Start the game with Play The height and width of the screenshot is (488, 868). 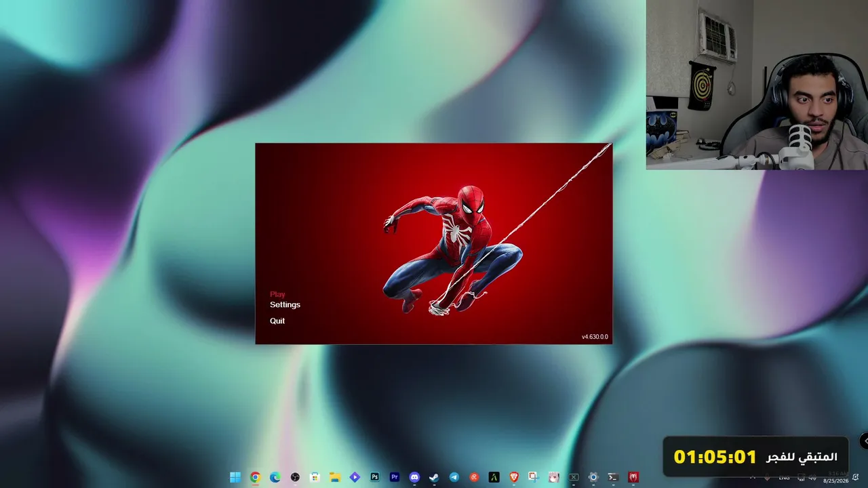[277, 294]
